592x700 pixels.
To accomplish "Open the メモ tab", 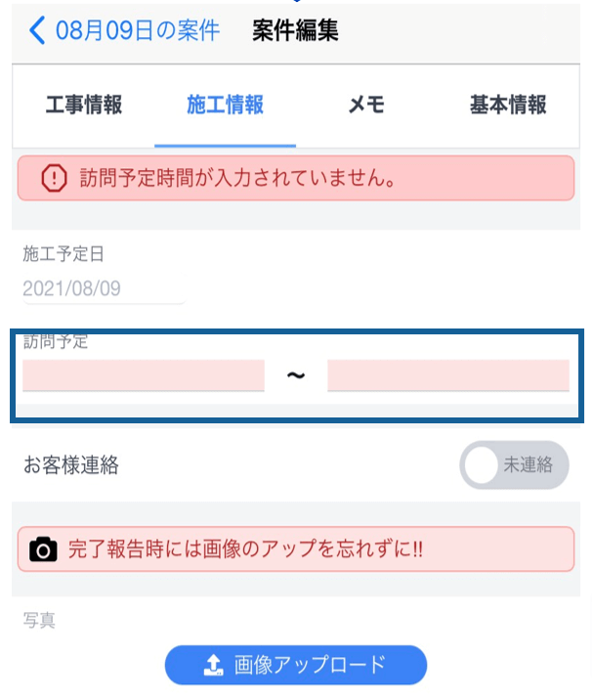I will pos(367,106).
